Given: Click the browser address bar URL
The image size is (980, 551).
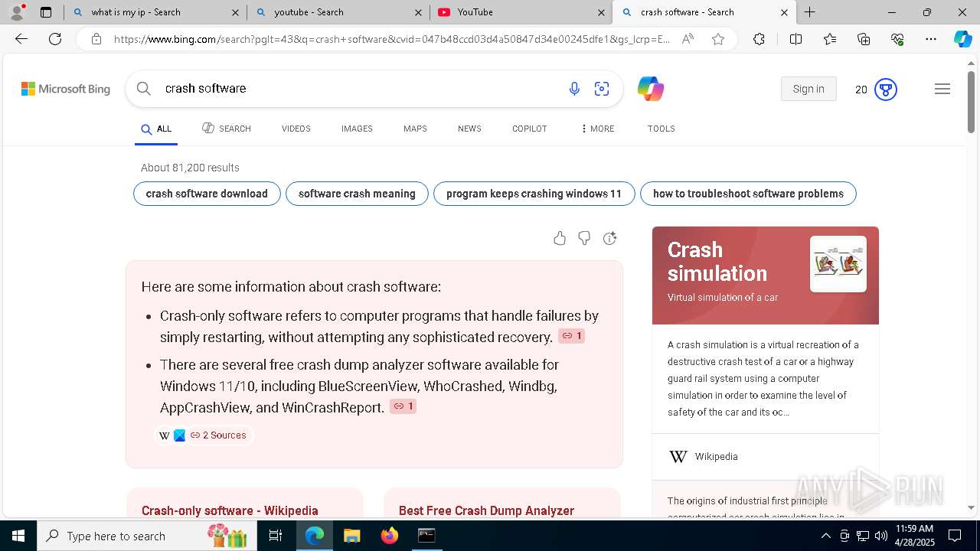Looking at the screenshot, I should tap(392, 39).
